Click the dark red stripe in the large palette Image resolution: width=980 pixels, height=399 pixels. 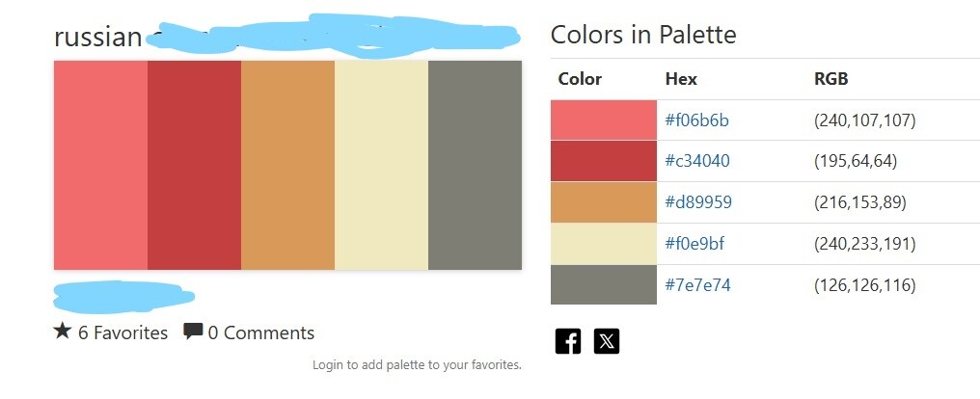(194, 165)
